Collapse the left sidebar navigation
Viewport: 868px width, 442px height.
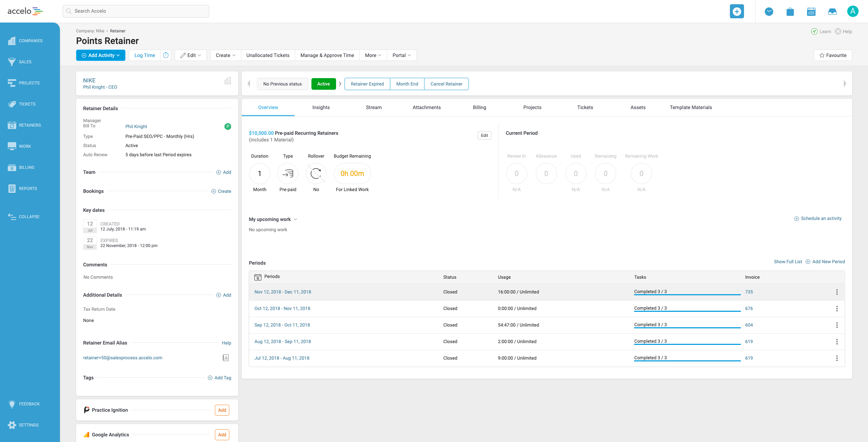tap(29, 217)
